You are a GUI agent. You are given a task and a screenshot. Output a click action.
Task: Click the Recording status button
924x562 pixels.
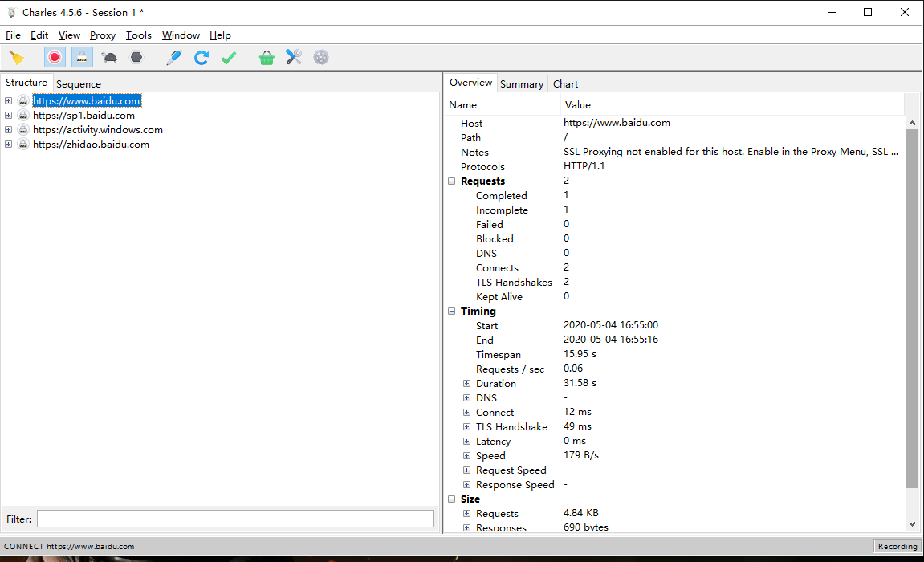pos(897,546)
